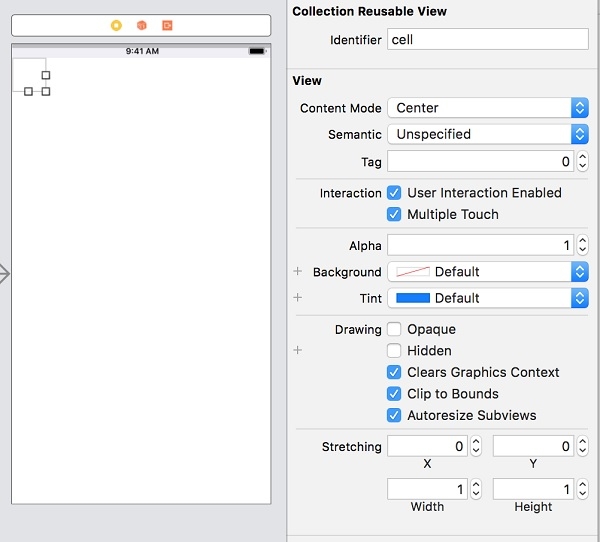Click the orange First Responder cube icon
600x542 pixels.
[142, 25]
